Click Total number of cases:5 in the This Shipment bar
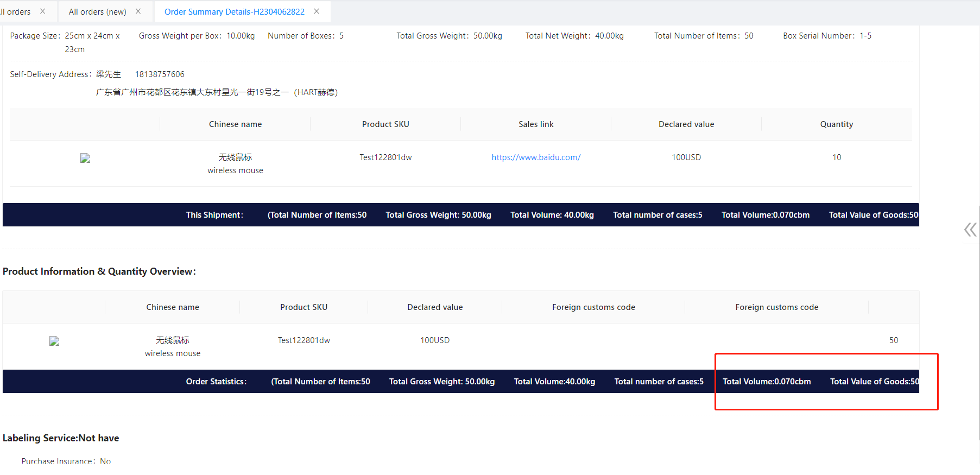980x475 pixels. pos(657,215)
